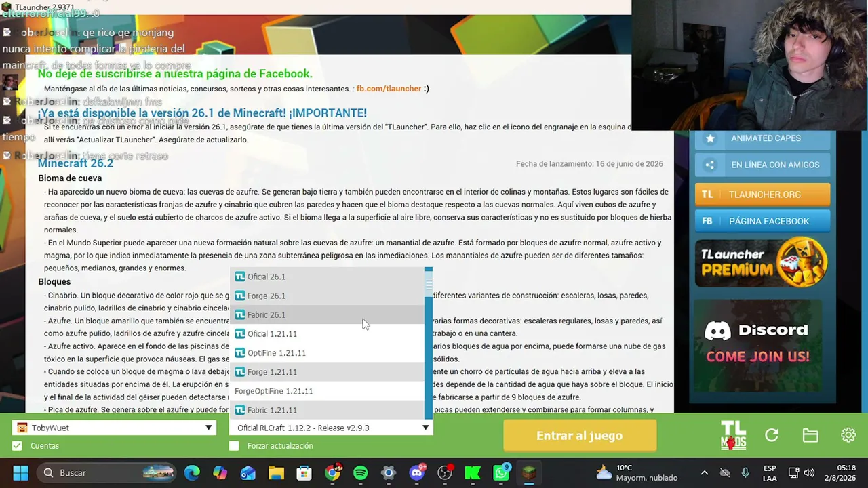Image resolution: width=868 pixels, height=488 pixels.
Task: Click the Minecraft 26.2 heading
Action: (75, 163)
